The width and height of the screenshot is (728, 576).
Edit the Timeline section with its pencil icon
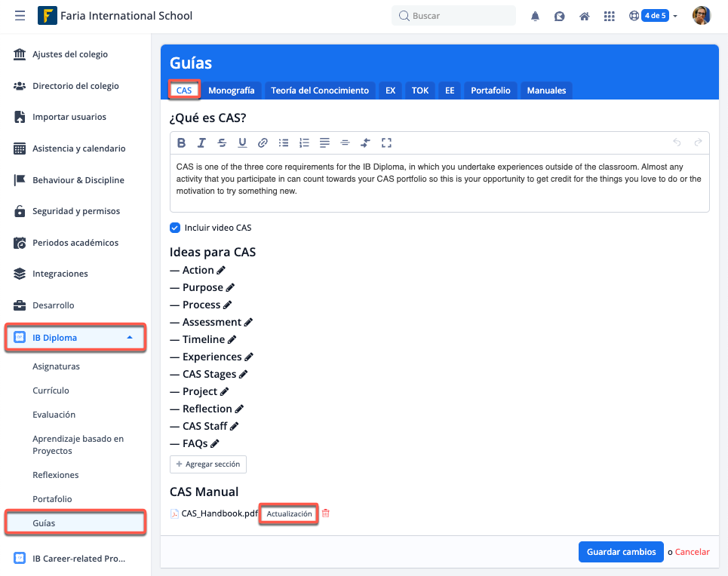232,340
